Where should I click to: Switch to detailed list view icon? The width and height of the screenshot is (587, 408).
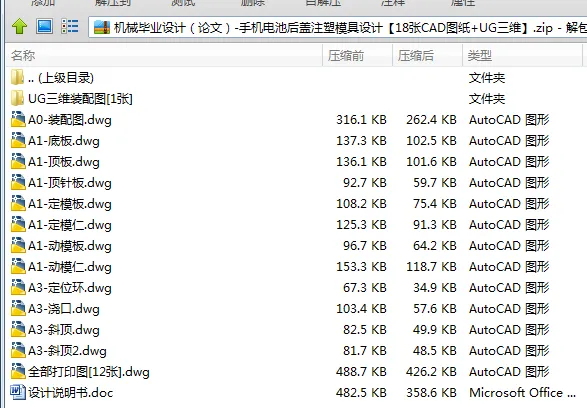(70, 26)
